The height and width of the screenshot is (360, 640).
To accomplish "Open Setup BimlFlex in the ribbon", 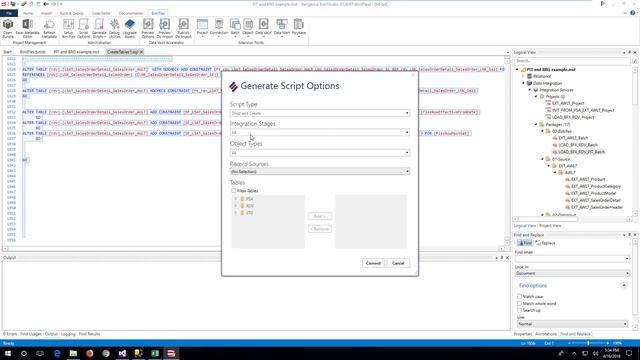I will click(x=69, y=28).
